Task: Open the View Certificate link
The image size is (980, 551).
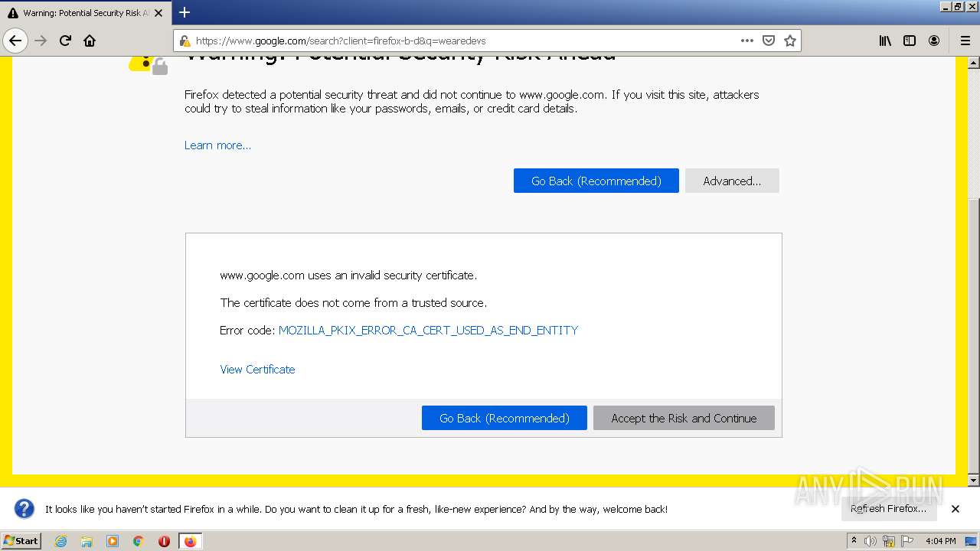Action: (x=257, y=370)
